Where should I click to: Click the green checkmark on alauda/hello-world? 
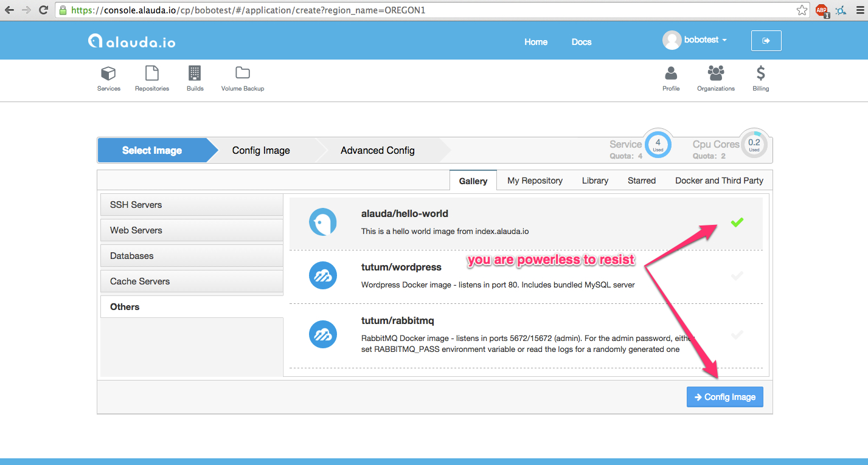(737, 222)
